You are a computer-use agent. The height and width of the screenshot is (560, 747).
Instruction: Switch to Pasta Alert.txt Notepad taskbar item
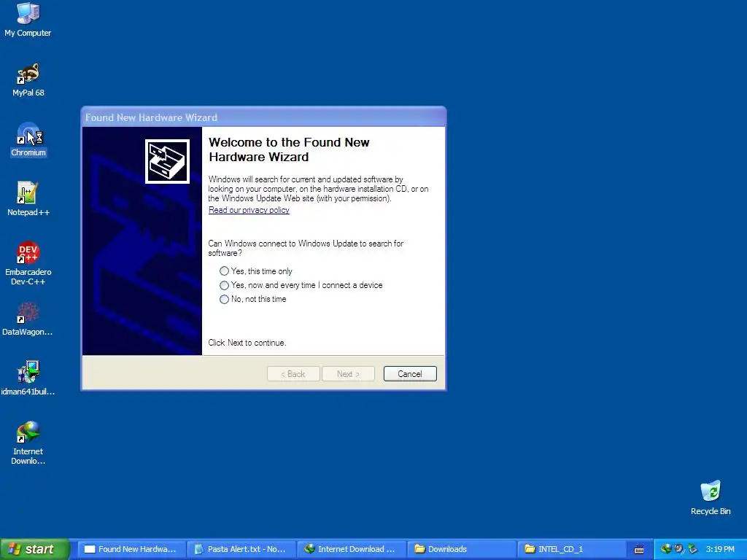point(241,549)
